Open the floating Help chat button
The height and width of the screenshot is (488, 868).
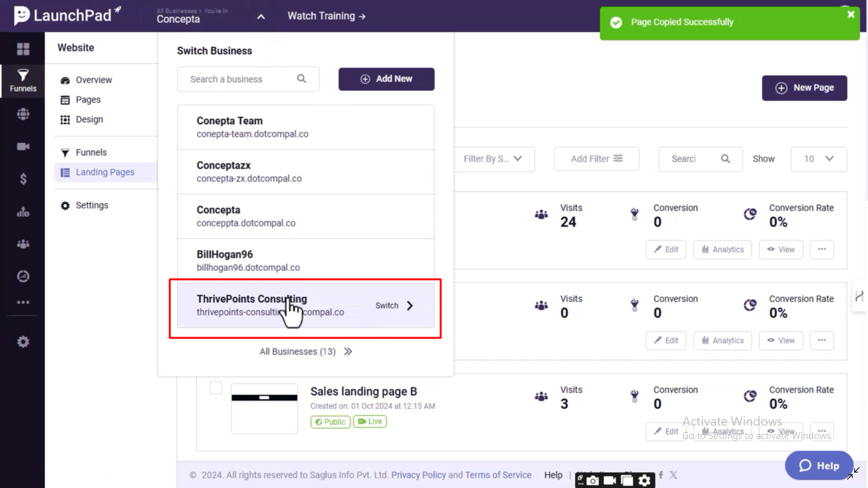tap(819, 466)
